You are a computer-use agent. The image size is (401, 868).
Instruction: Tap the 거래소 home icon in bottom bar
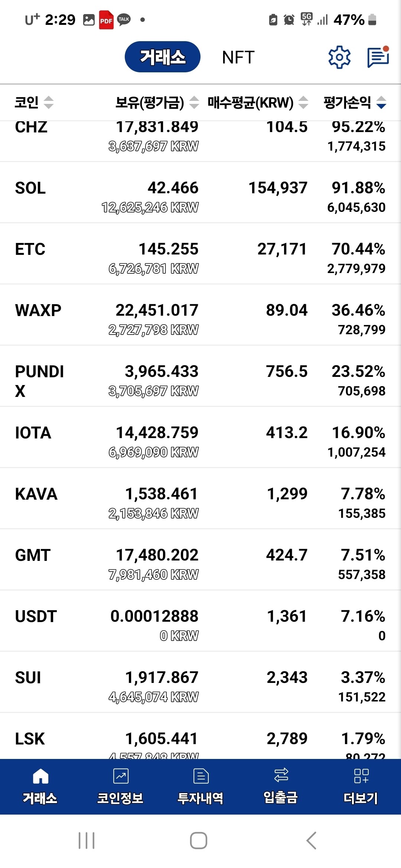(40, 776)
